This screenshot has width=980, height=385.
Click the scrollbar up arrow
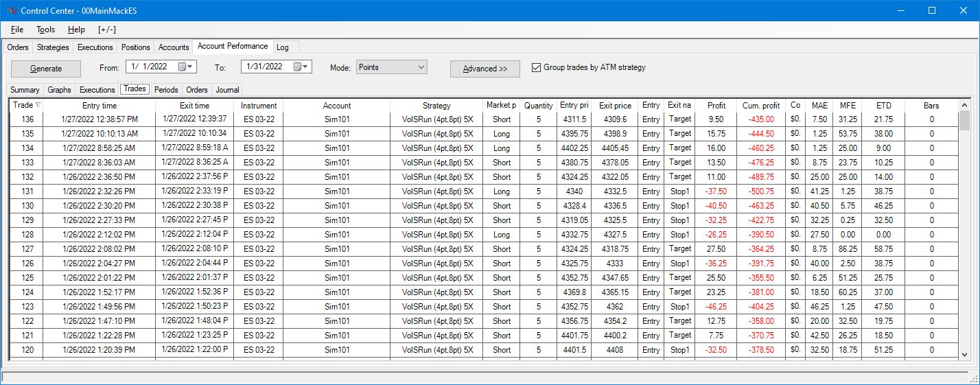click(x=964, y=105)
